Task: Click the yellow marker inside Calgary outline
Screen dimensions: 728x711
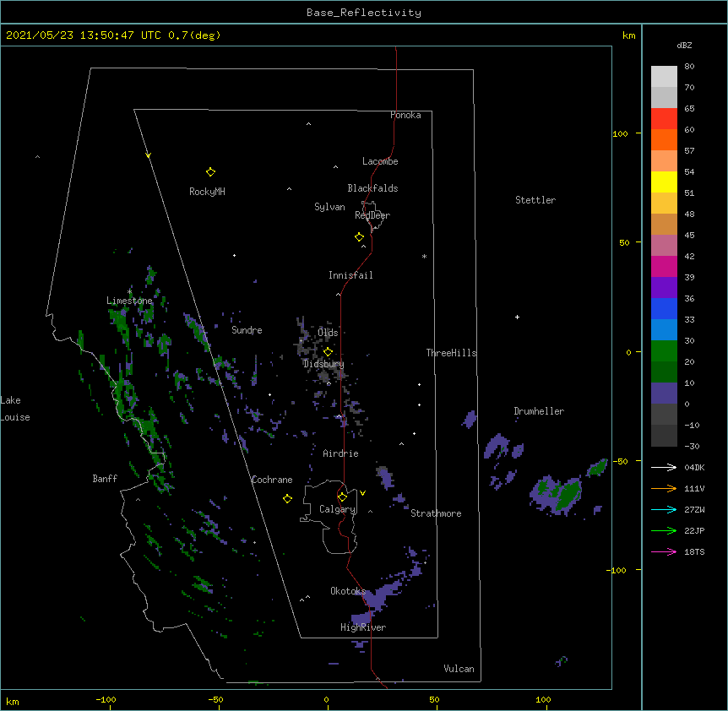Action: [x=342, y=497]
